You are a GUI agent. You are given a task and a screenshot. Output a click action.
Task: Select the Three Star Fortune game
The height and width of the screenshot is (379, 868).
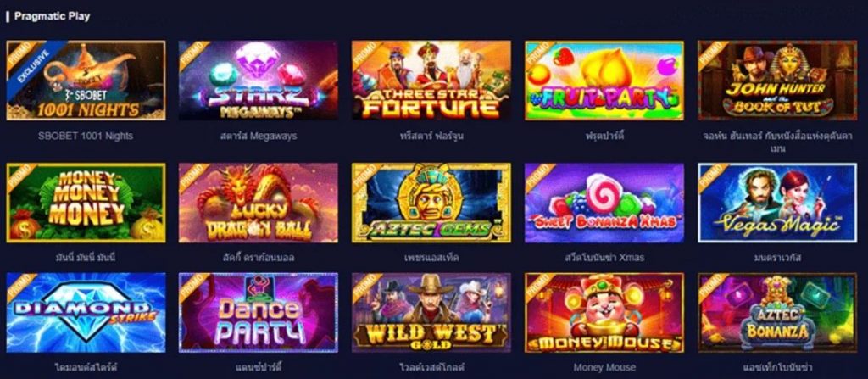coord(431,81)
